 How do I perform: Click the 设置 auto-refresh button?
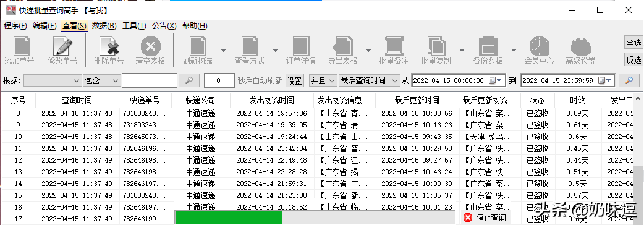click(x=294, y=80)
